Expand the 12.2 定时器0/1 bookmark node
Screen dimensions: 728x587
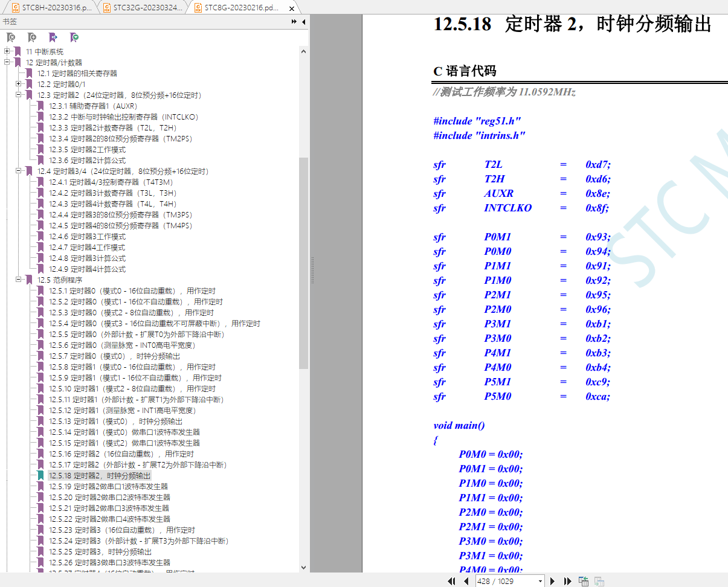click(x=19, y=84)
